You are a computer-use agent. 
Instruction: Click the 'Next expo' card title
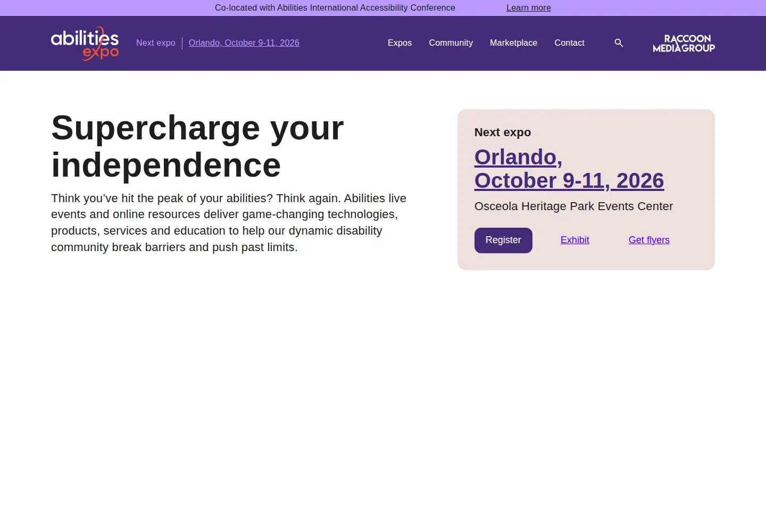(503, 132)
